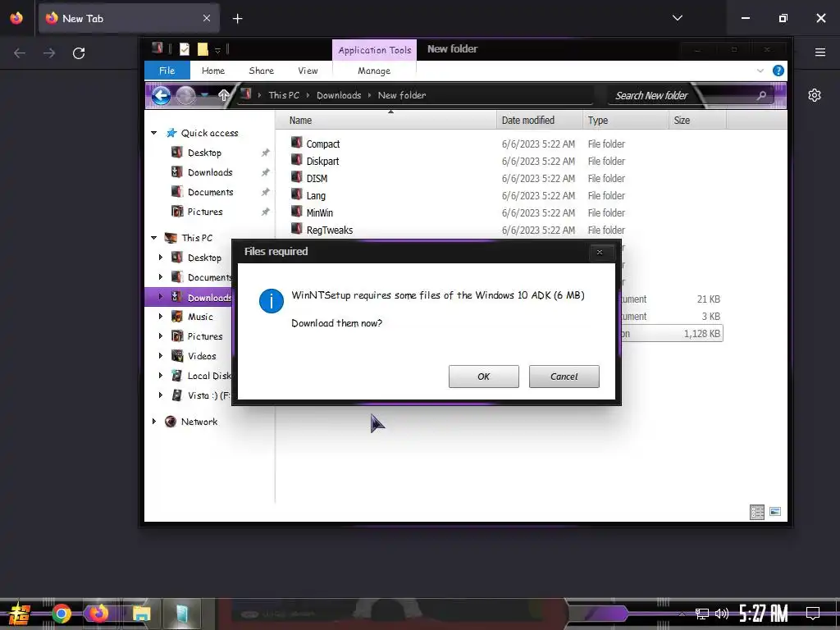Open the Share ribbon tab

[x=261, y=71]
